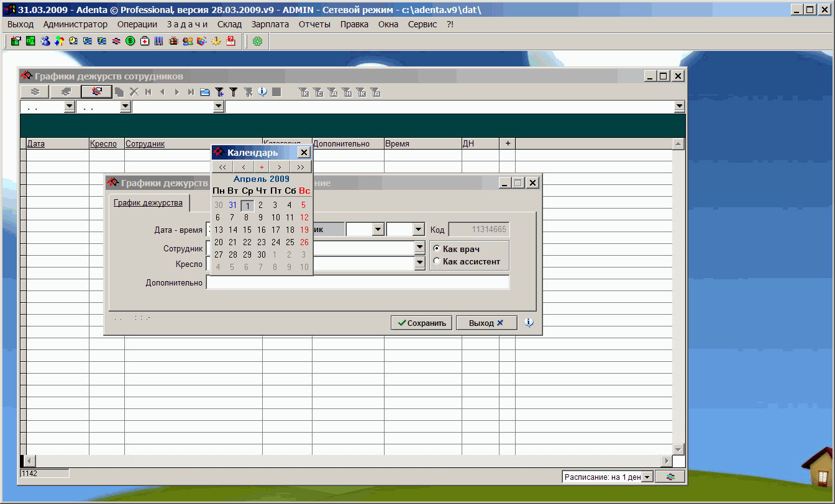
Task: Click the green clover icon in toolbar
Action: click(x=257, y=41)
